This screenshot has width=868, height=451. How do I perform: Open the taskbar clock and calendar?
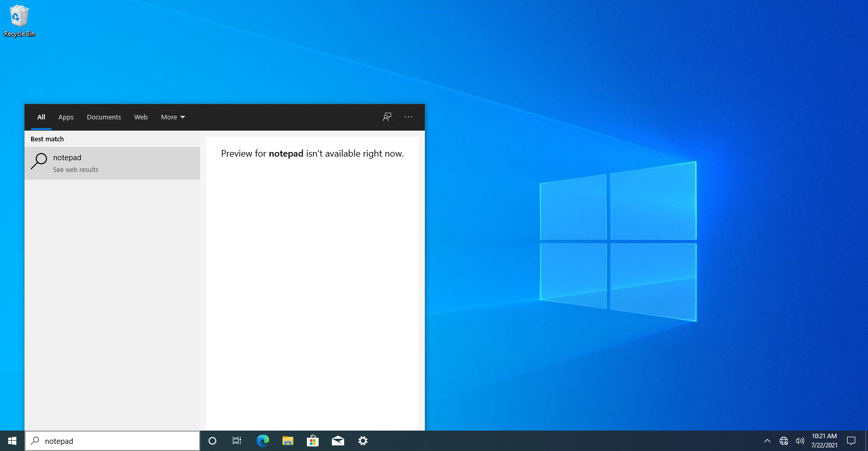(824, 441)
